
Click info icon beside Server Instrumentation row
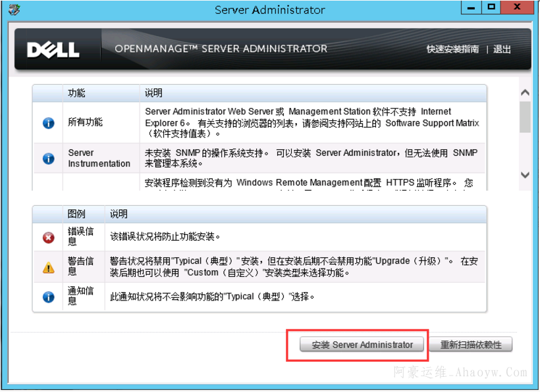[49, 158]
